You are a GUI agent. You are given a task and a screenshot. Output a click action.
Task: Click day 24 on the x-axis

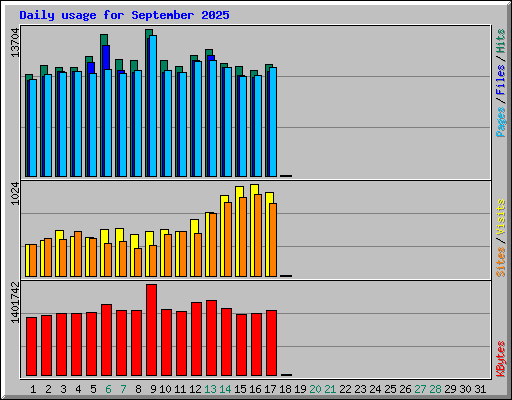click(x=375, y=389)
